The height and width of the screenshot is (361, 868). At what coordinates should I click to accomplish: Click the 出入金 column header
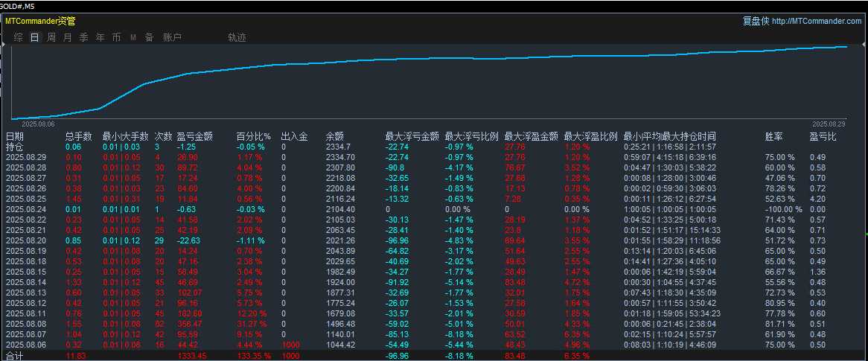(x=295, y=137)
